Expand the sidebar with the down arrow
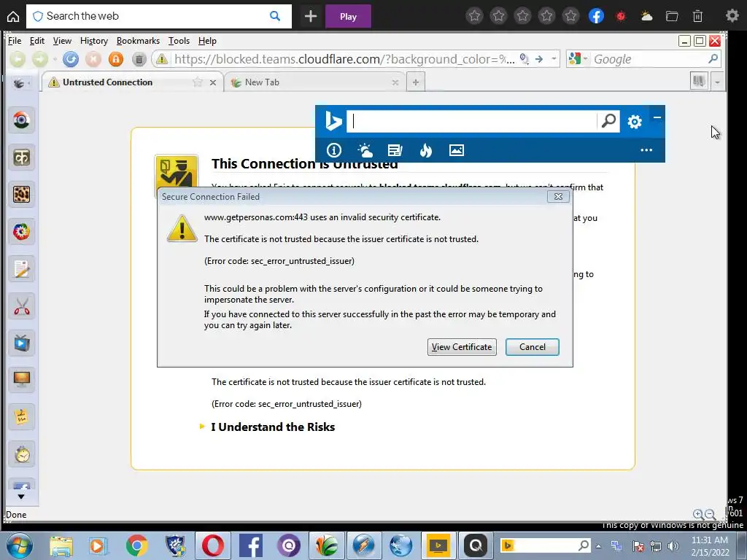 21,497
